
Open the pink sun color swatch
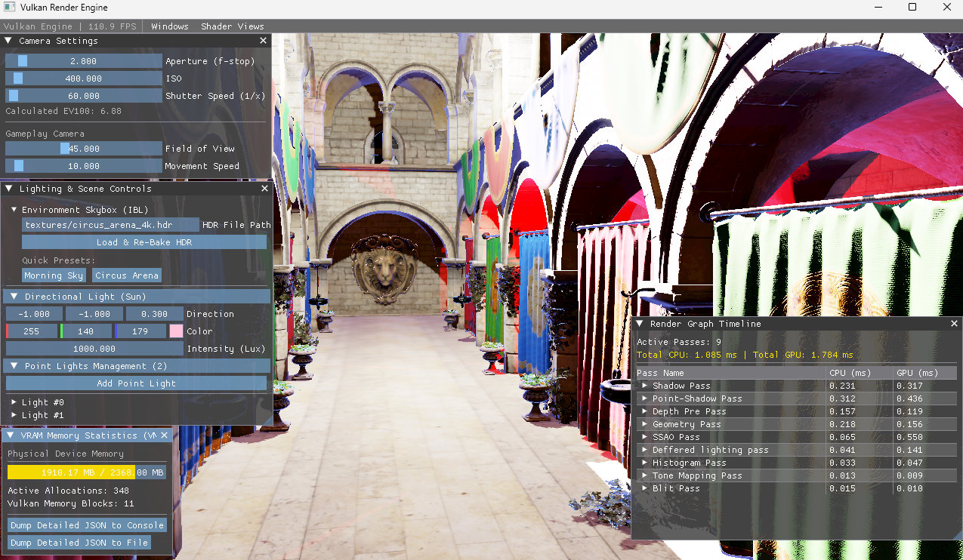coord(176,331)
